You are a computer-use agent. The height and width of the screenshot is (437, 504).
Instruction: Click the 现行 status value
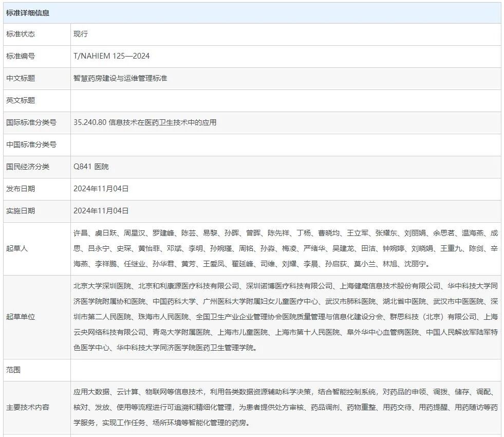click(81, 34)
